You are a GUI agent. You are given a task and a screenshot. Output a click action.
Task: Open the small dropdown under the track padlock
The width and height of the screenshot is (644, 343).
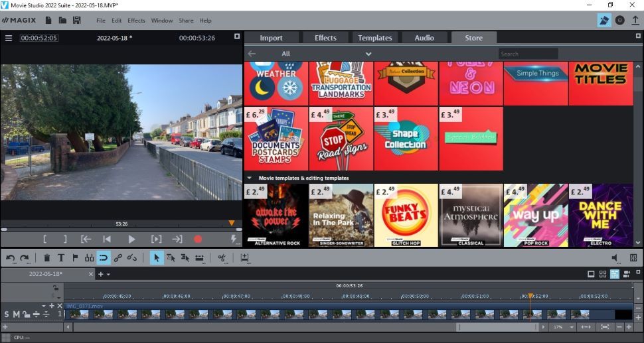click(58, 297)
